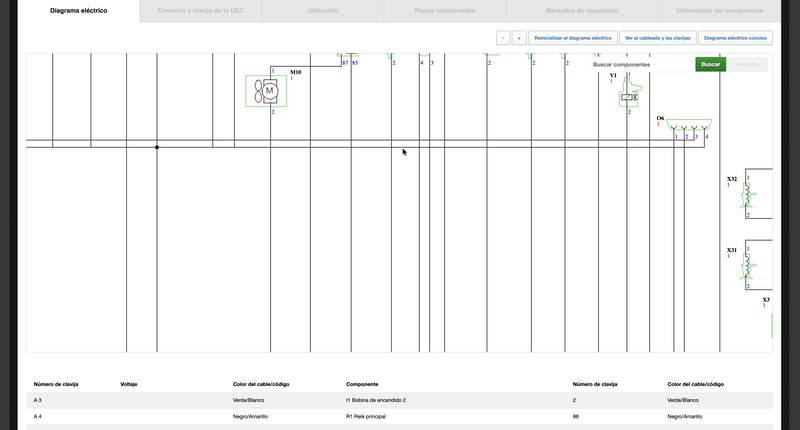Click the M10 component label
This screenshot has width=800, height=430.
(295, 72)
